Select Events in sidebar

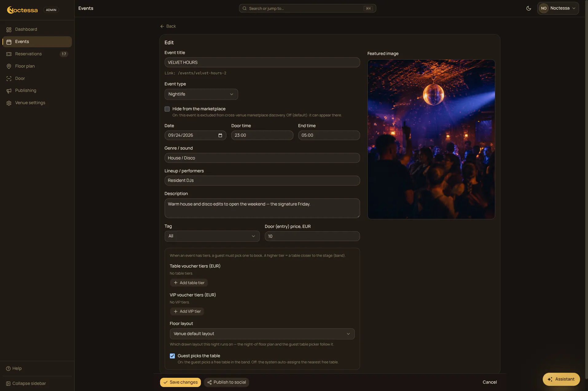point(37,42)
